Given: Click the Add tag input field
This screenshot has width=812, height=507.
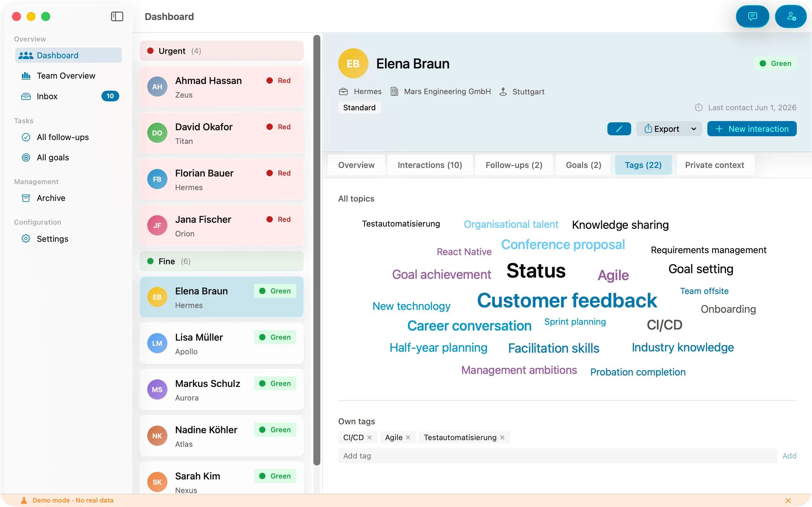Looking at the screenshot, I should point(557,456).
